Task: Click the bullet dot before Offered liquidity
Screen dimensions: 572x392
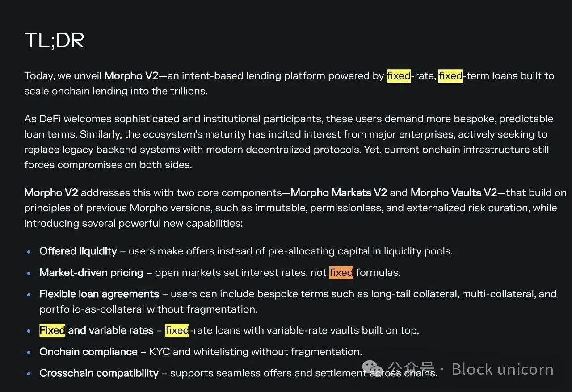Action: pos(29,252)
